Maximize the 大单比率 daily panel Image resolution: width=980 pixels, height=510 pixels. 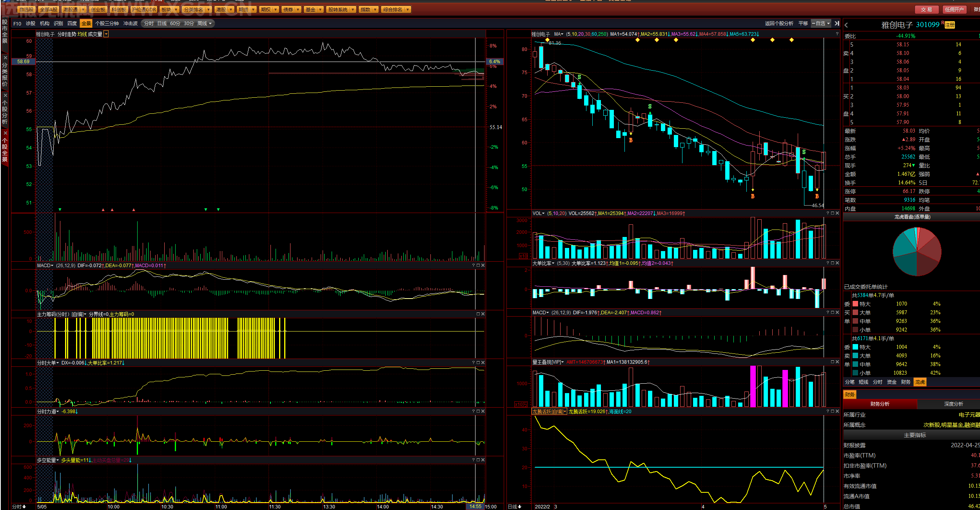pos(833,263)
